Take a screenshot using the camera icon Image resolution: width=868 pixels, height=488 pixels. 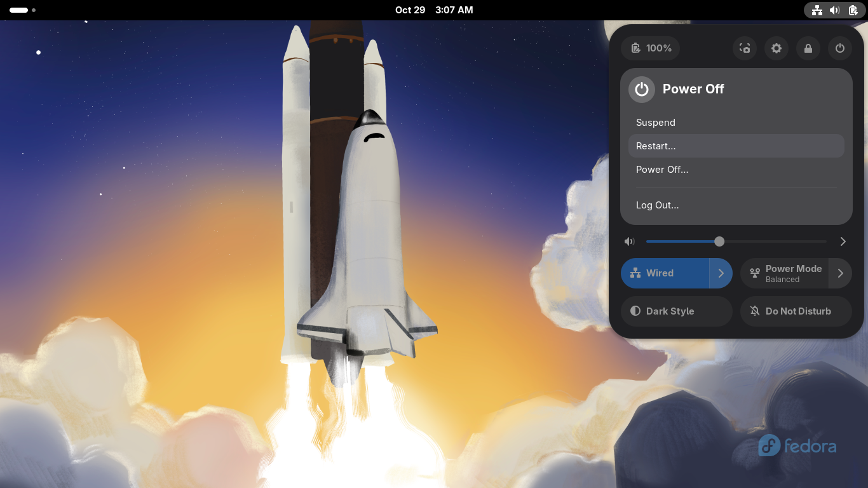(745, 48)
